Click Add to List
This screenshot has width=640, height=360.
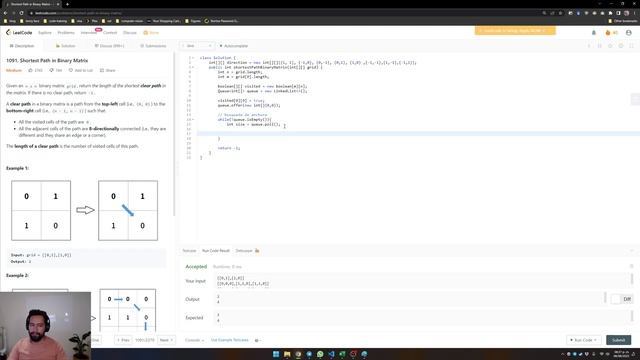[81, 70]
